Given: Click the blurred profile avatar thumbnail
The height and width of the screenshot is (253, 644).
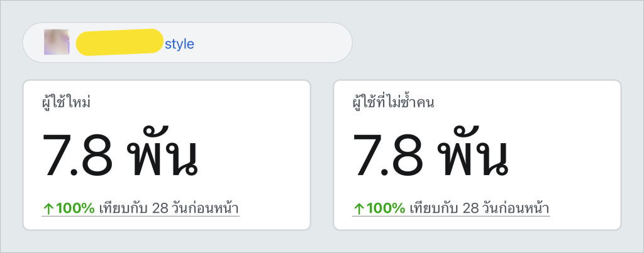Looking at the screenshot, I should (57, 42).
